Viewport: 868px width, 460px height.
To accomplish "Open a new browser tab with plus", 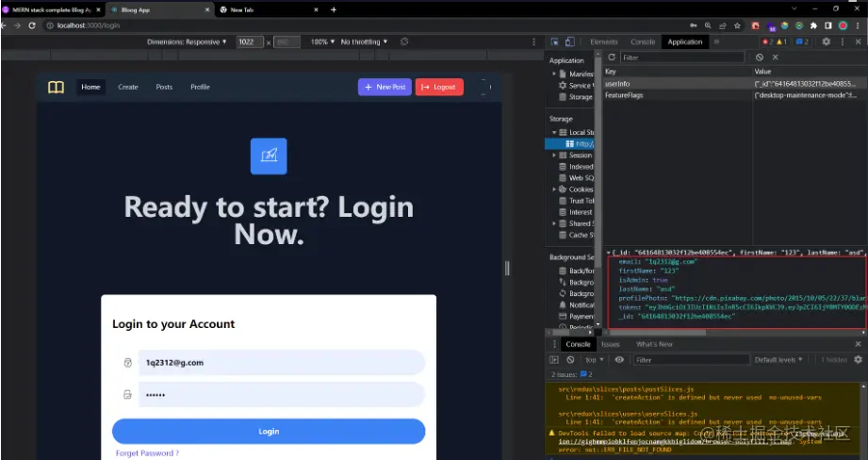I will (x=334, y=9).
